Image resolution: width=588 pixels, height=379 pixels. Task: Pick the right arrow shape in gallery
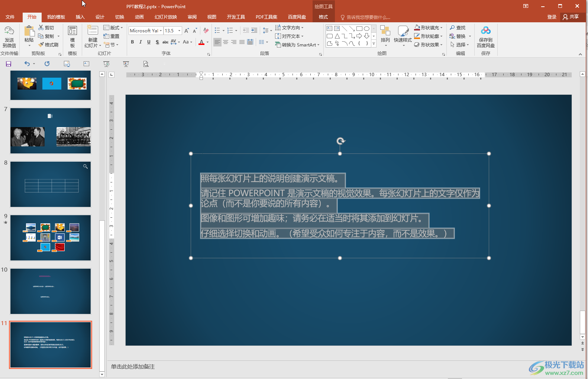point(359,36)
